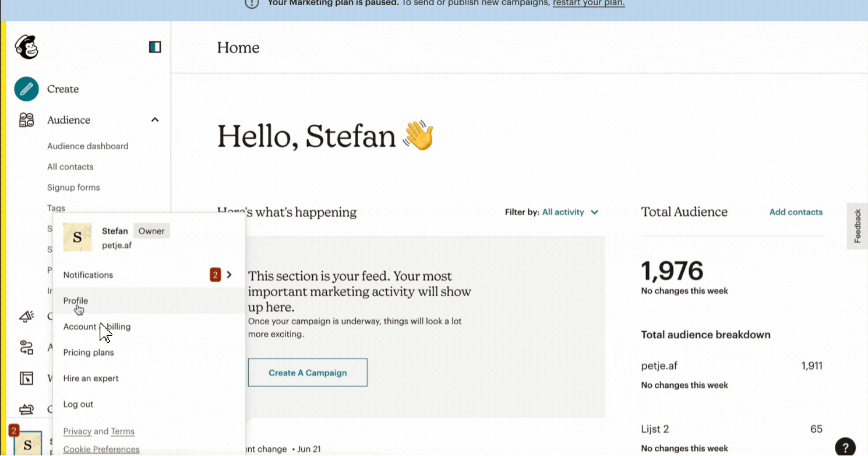The width and height of the screenshot is (868, 456).
Task: Open Automations via the journey icon
Action: [27, 348]
